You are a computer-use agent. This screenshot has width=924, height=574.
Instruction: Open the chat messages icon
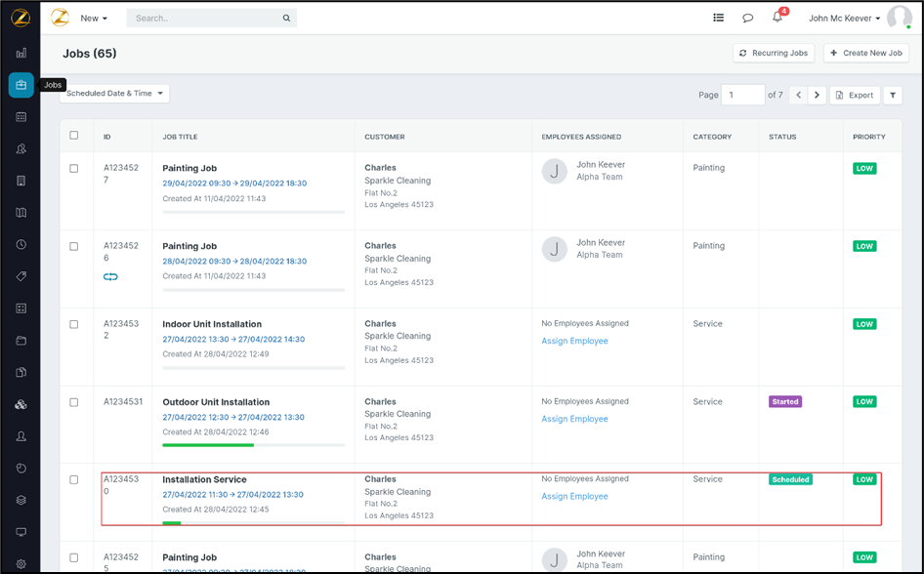[747, 18]
